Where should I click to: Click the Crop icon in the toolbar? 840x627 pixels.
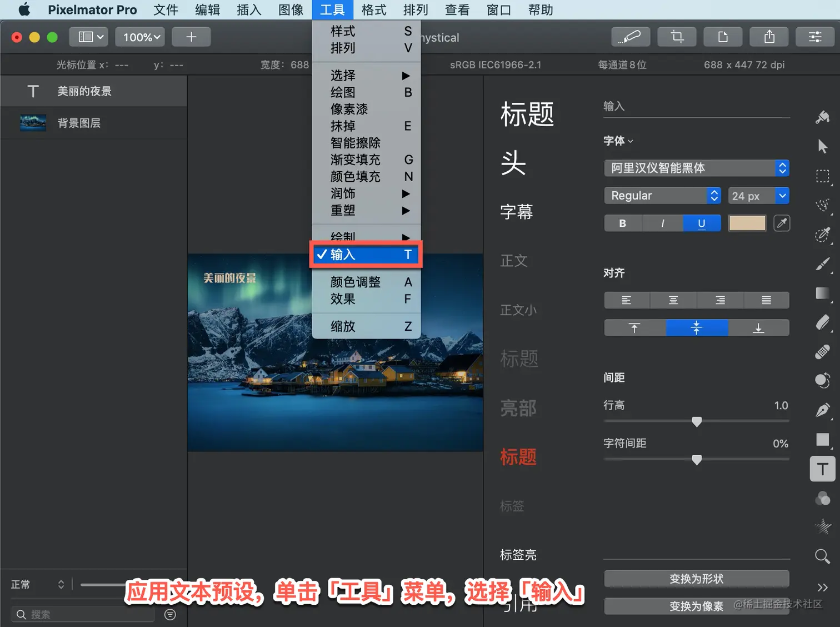pyautogui.click(x=677, y=37)
